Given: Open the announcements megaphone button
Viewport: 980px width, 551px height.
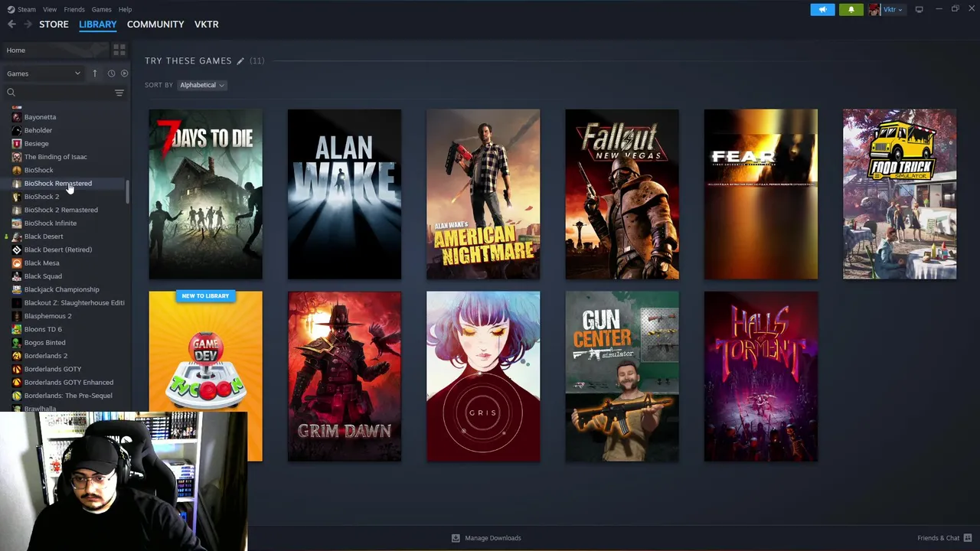Looking at the screenshot, I should (822, 9).
